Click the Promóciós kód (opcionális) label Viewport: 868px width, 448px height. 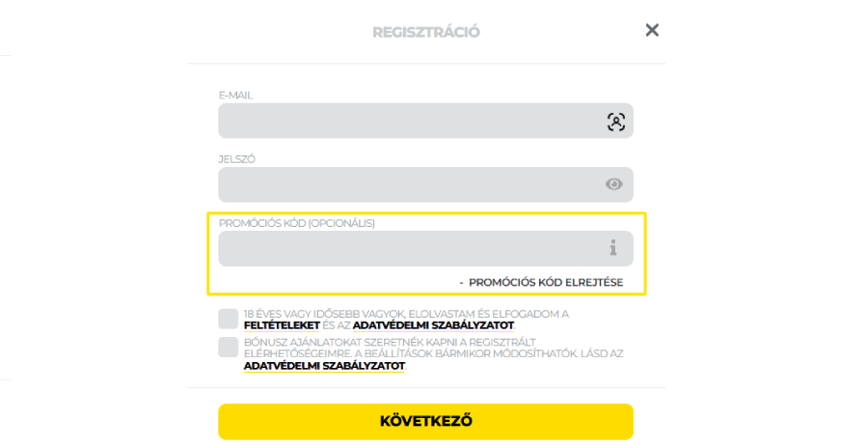(x=297, y=223)
